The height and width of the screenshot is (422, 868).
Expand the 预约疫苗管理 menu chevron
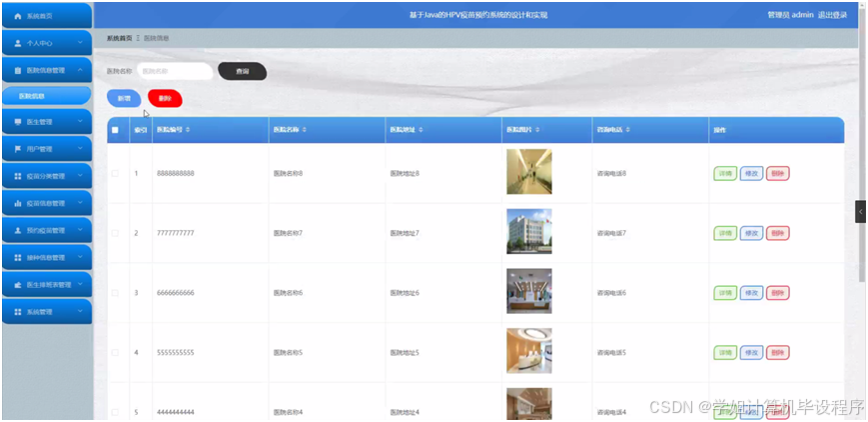[80, 230]
